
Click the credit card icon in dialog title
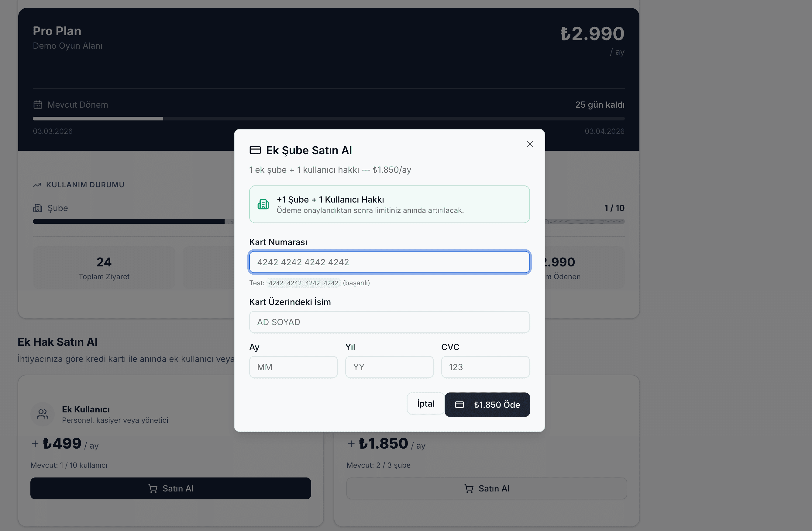click(255, 150)
